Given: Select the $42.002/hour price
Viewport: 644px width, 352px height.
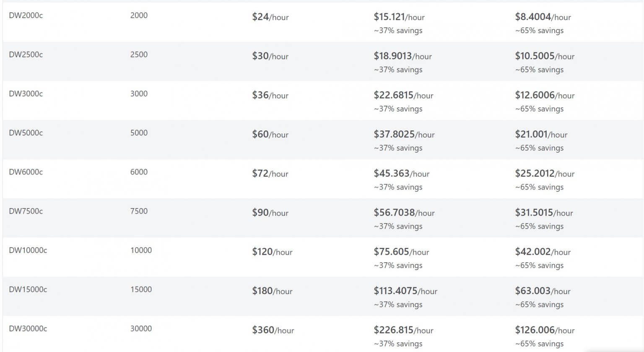Looking at the screenshot, I should (543, 252).
